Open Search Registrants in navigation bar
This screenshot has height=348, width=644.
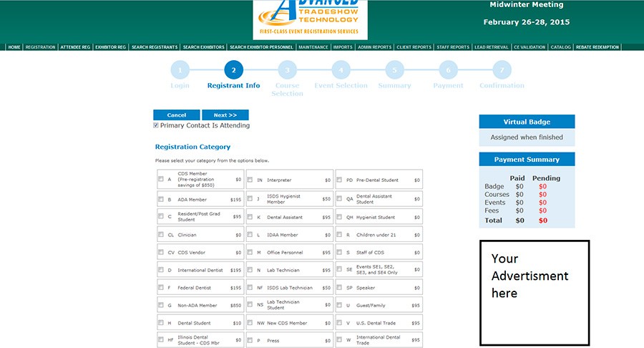click(155, 47)
